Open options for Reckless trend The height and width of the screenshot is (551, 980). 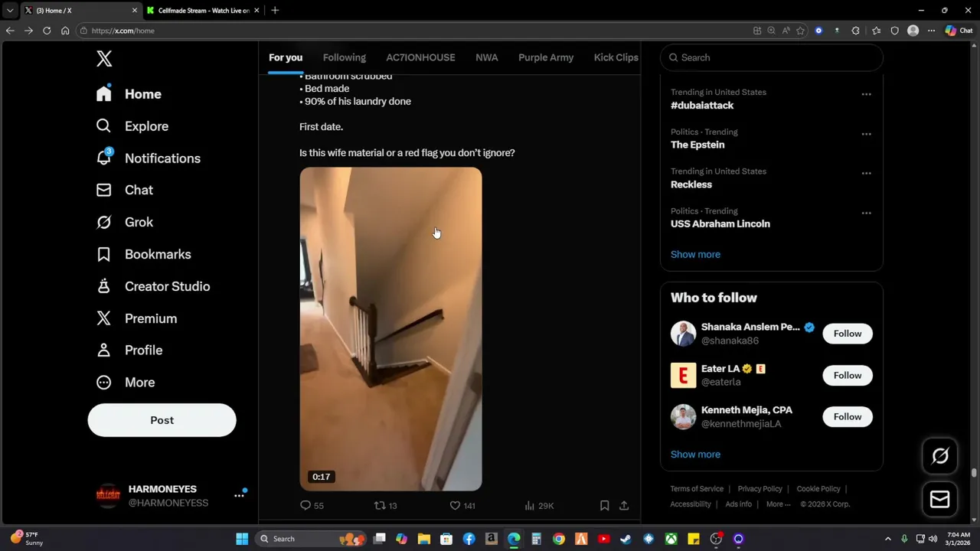tap(866, 174)
